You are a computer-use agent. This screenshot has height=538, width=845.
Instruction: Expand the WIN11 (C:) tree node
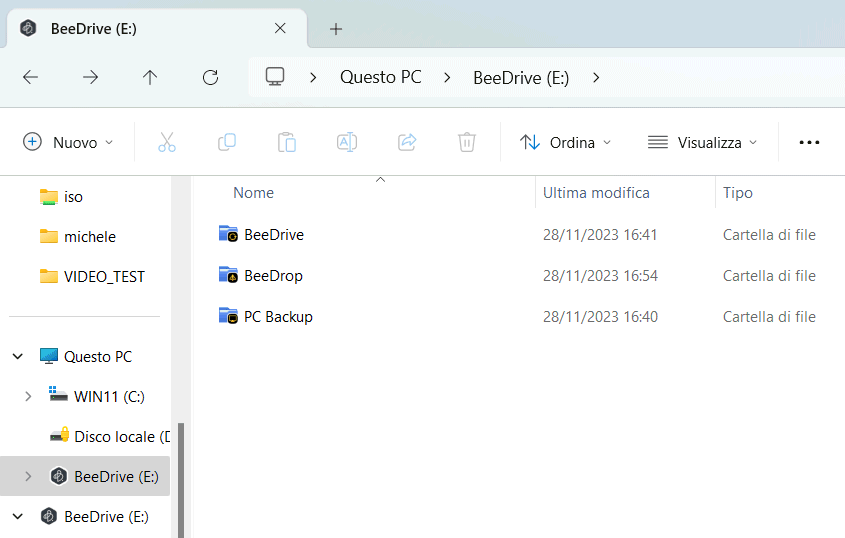[x=28, y=396]
